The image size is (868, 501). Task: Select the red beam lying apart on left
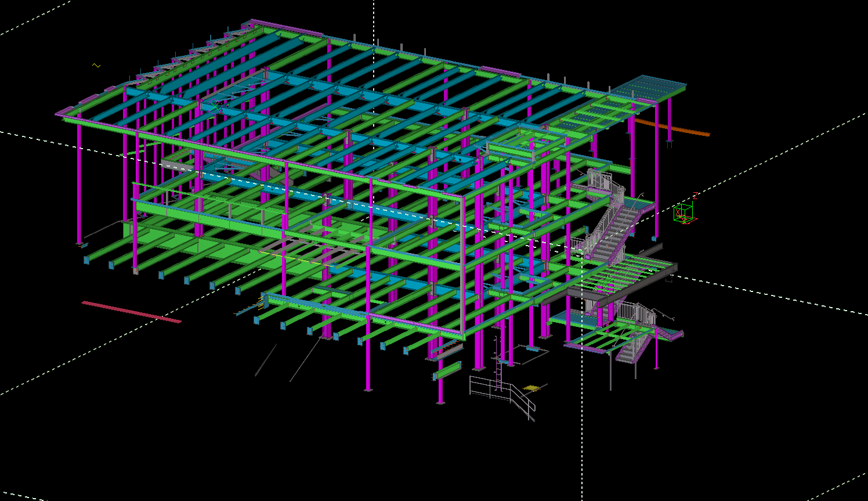pos(131,312)
